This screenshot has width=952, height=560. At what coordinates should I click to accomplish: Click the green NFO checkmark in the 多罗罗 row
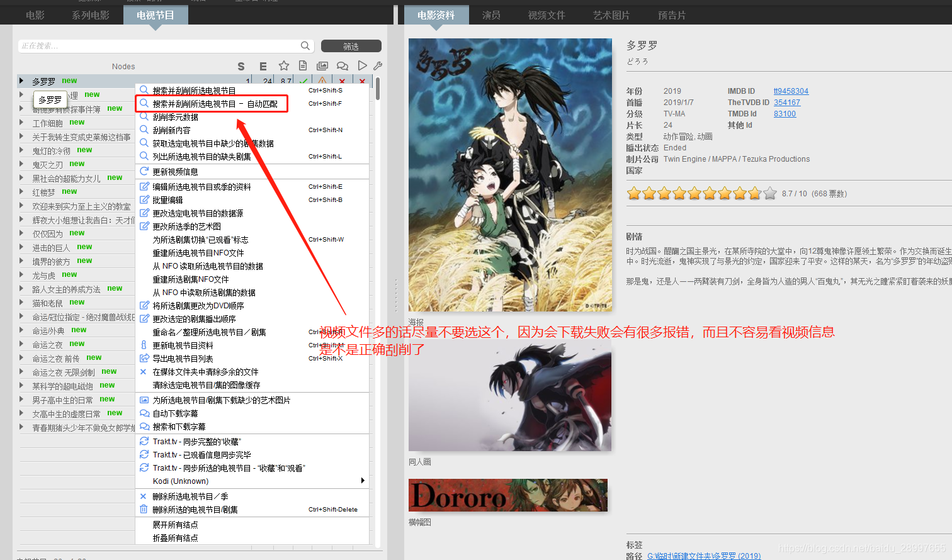coord(303,81)
